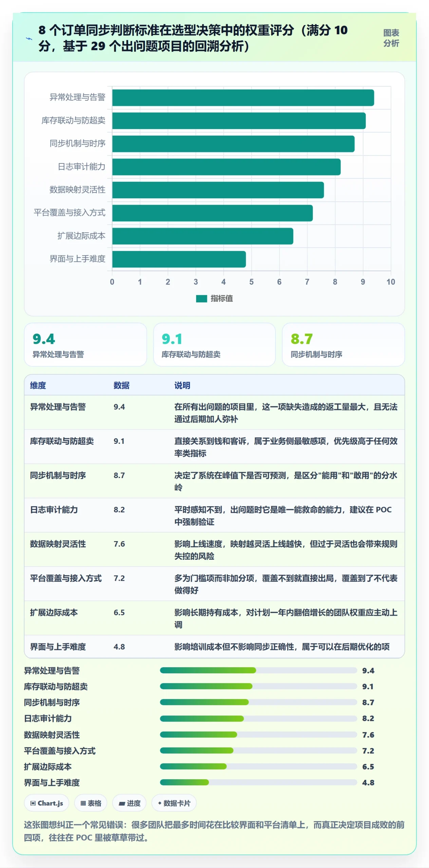
Task: Select the 同步机制与时序 table row name cell
Action: point(58,475)
